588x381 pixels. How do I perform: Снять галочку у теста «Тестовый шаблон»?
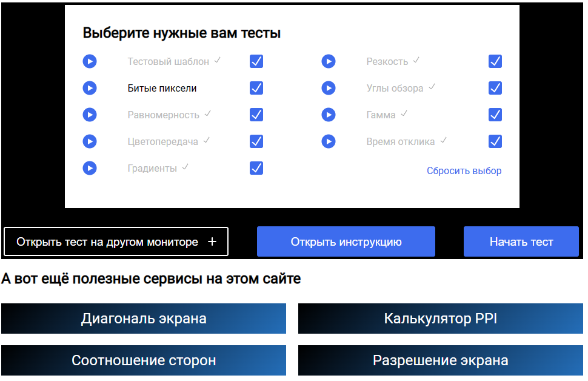[256, 61]
